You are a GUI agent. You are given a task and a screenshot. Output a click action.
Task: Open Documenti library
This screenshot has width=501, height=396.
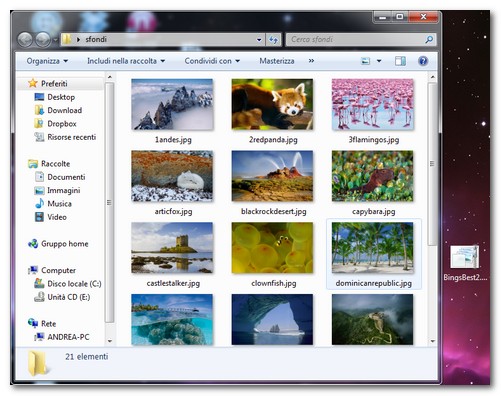pos(66,177)
